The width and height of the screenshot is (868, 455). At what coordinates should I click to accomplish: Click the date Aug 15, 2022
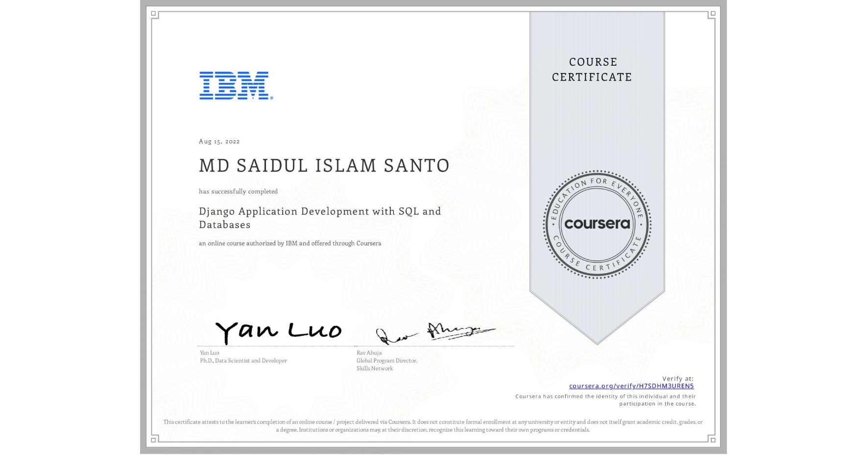[x=219, y=141]
